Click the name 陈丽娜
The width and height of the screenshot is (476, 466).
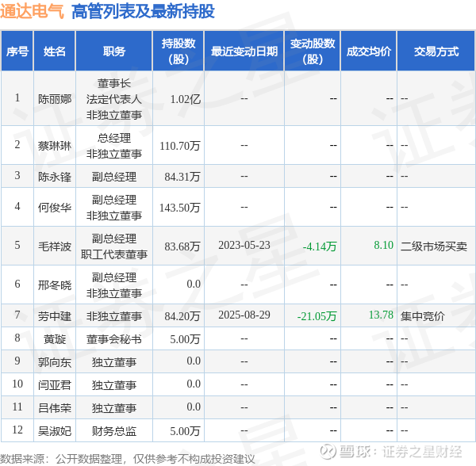[x=55, y=99]
